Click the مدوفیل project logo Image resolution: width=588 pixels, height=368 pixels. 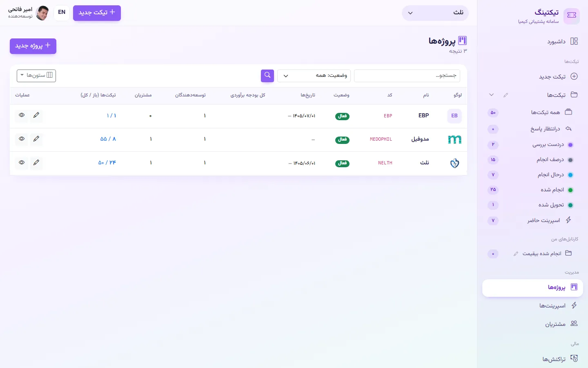[x=454, y=139]
